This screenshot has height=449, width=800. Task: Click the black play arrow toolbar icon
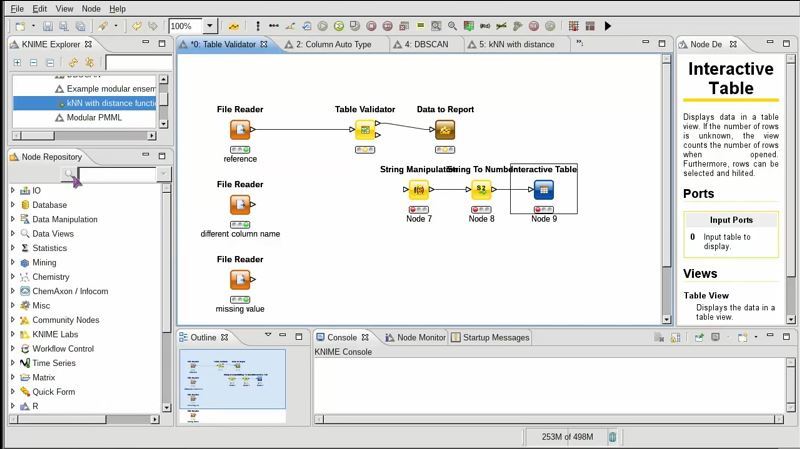coord(607,26)
